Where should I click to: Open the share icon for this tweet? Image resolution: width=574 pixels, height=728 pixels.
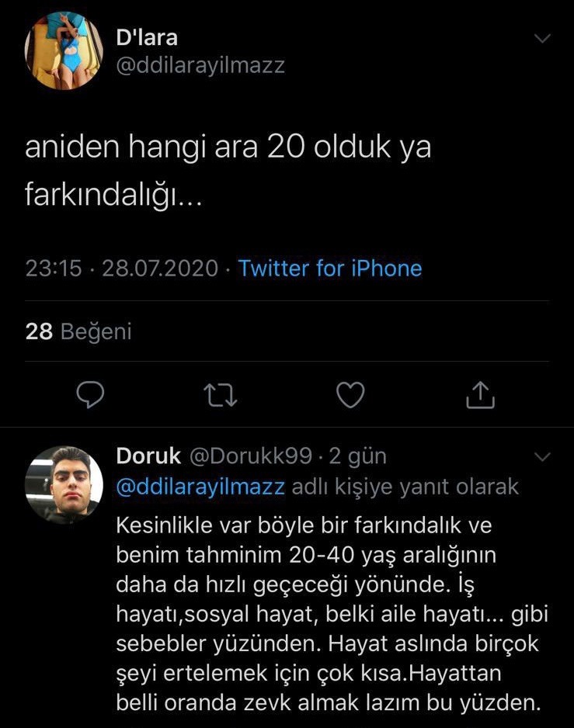[x=480, y=395]
